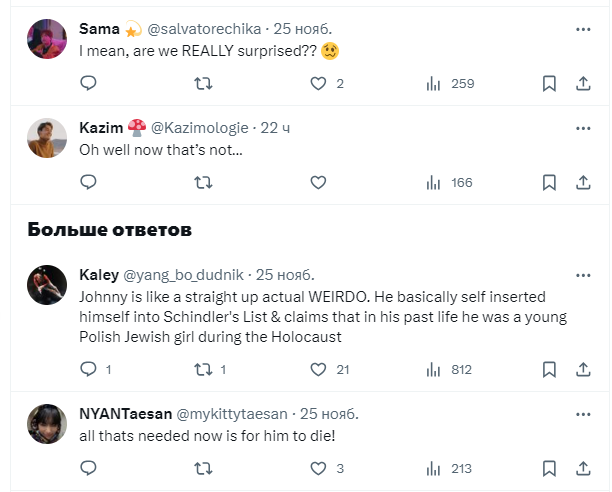Like Sama's tweet about being surprised

[318, 84]
